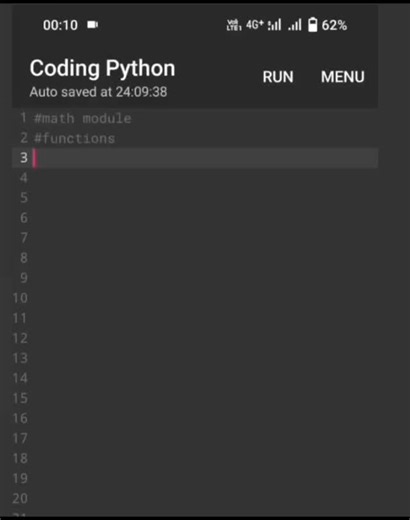This screenshot has width=410, height=520.
Task: Tap the screen recording camera icon
Action: coord(93,25)
